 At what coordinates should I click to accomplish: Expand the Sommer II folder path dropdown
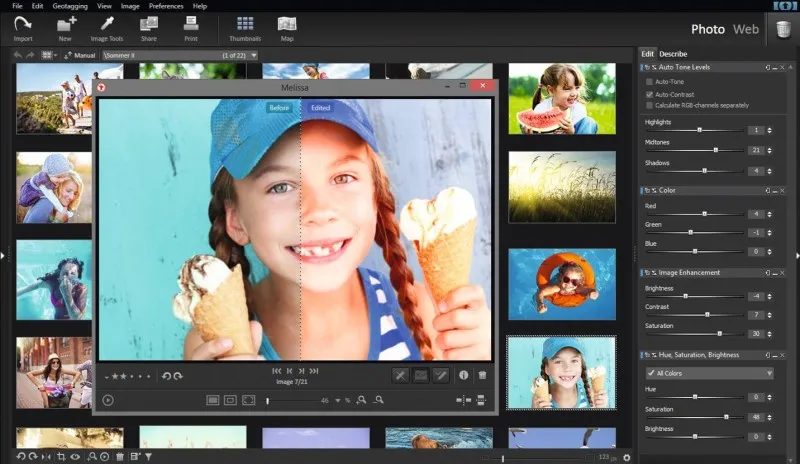pos(254,55)
